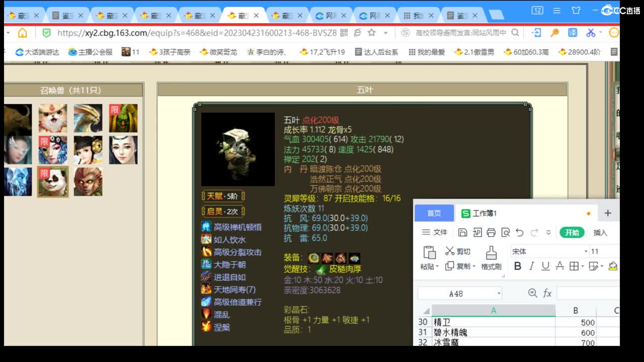Click the browser address bar URL
Viewport: 644px width, 362px height.
[197, 33]
